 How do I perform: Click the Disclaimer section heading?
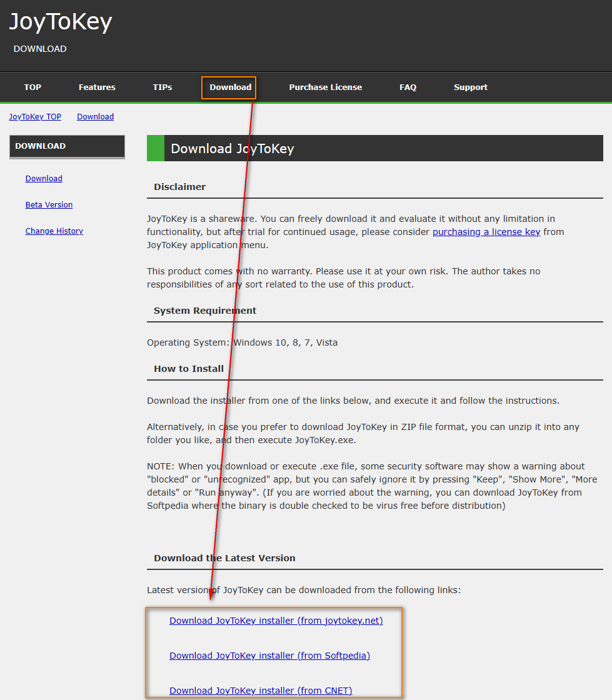179,187
